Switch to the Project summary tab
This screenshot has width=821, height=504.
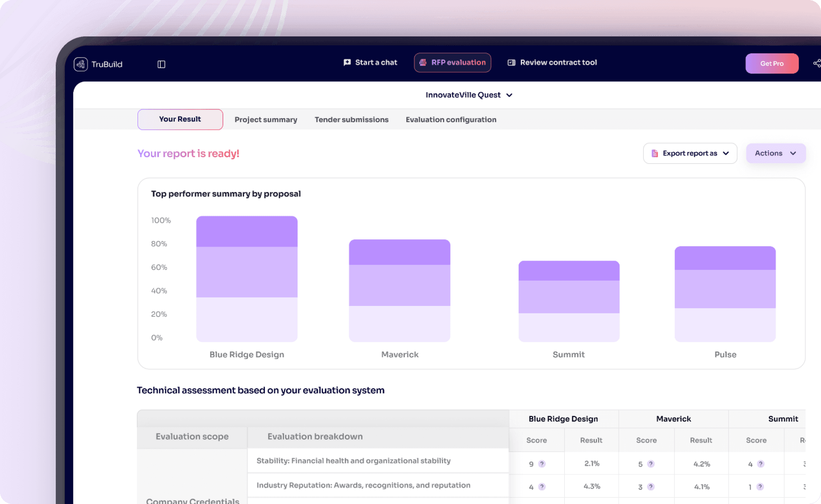pos(266,119)
